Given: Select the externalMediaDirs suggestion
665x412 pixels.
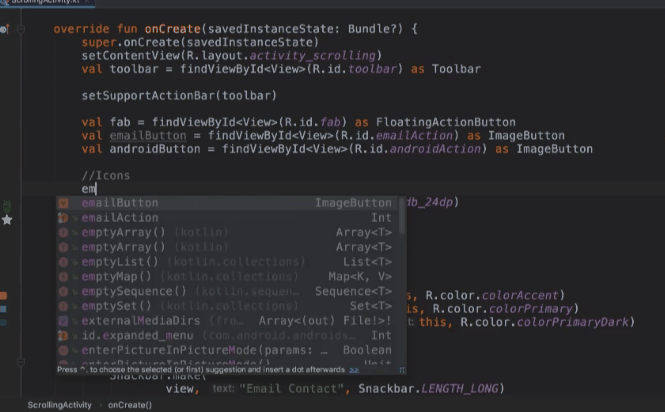Looking at the screenshot, I should click(x=227, y=321).
